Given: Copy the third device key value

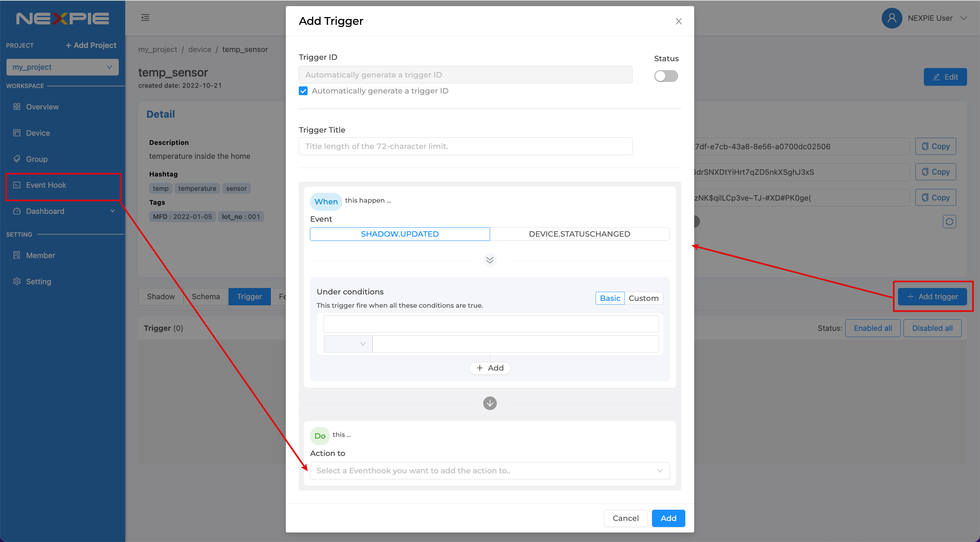Looking at the screenshot, I should (935, 198).
